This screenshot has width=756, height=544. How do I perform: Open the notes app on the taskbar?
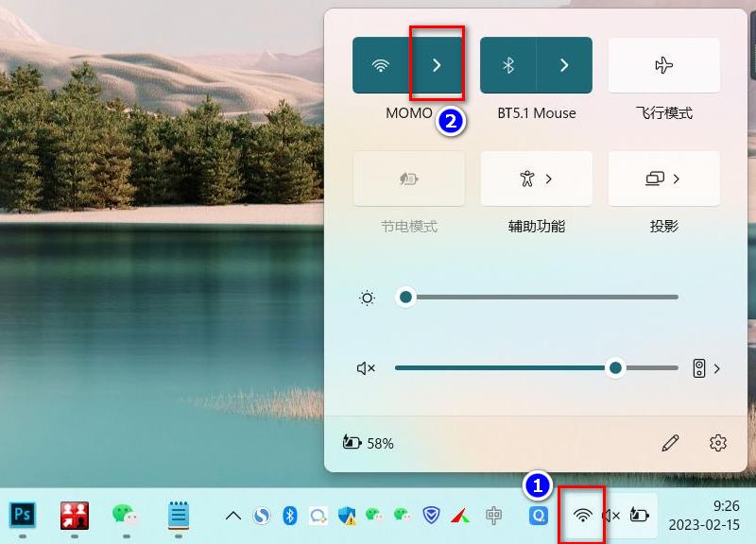[179, 516]
